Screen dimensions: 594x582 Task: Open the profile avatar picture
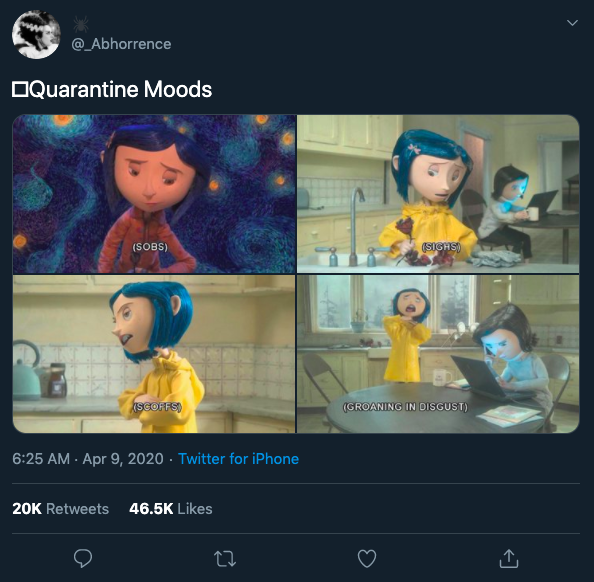click(36, 34)
